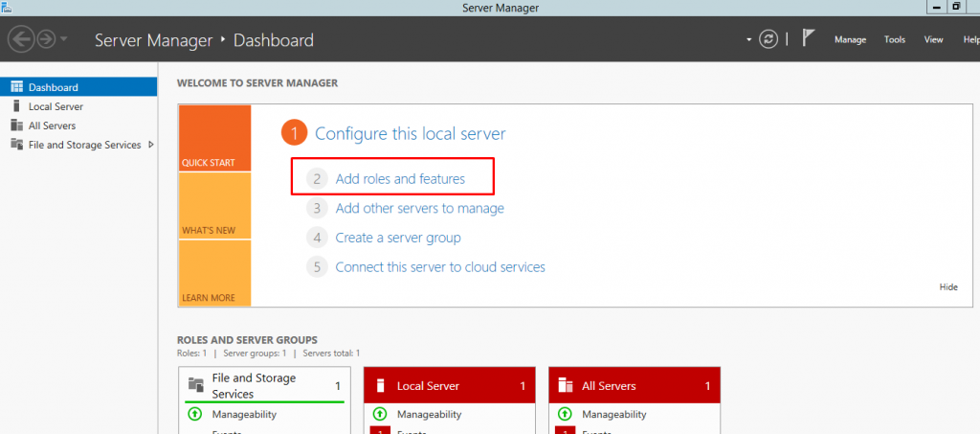
Task: Click the All Servers sidebar icon
Action: (x=17, y=126)
